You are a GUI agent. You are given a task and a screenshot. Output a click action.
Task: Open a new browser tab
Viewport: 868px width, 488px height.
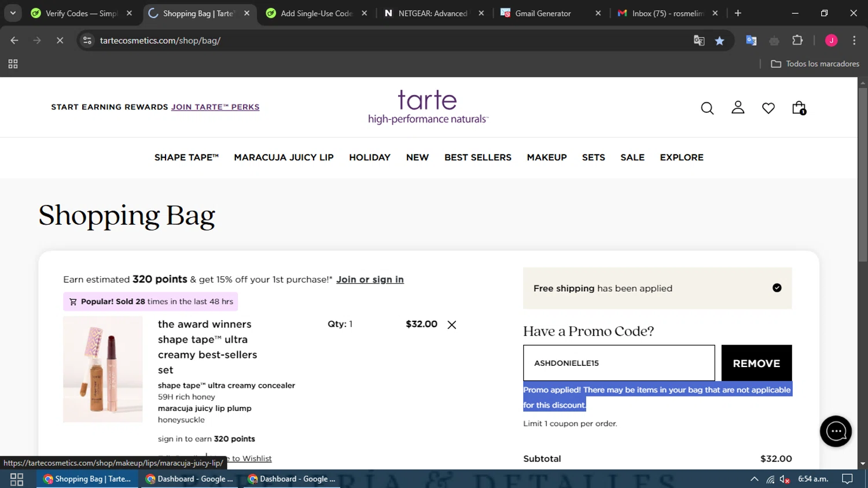point(738,13)
